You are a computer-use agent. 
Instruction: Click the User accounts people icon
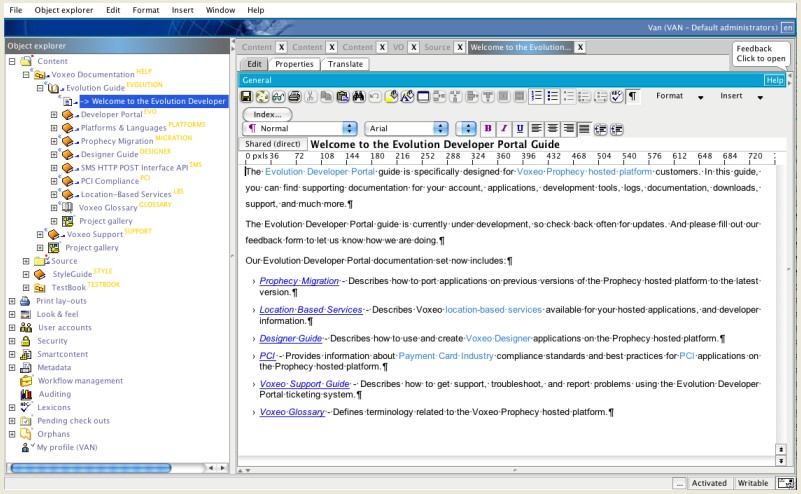[x=26, y=327]
